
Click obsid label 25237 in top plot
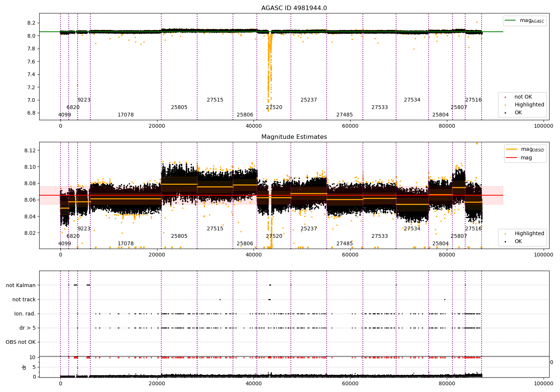click(x=309, y=100)
